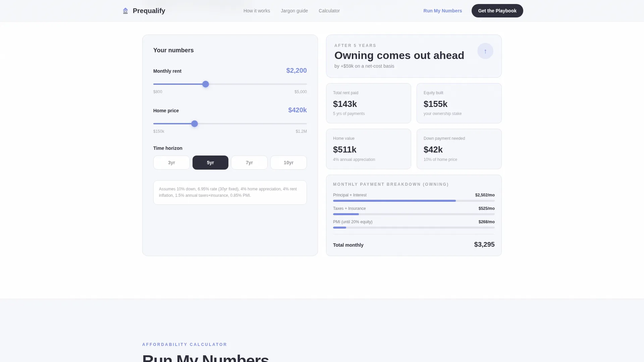
Task: Click the $3,295 total monthly value
Action: (484, 244)
